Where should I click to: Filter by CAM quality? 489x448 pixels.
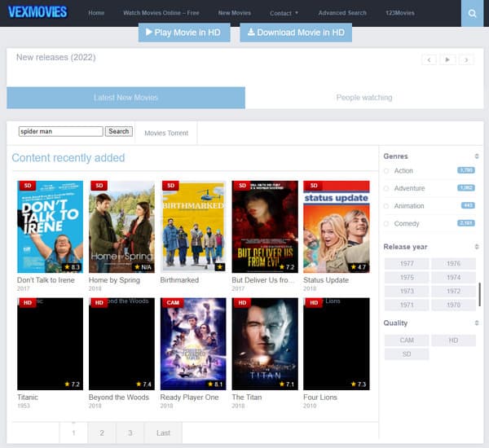coord(407,340)
